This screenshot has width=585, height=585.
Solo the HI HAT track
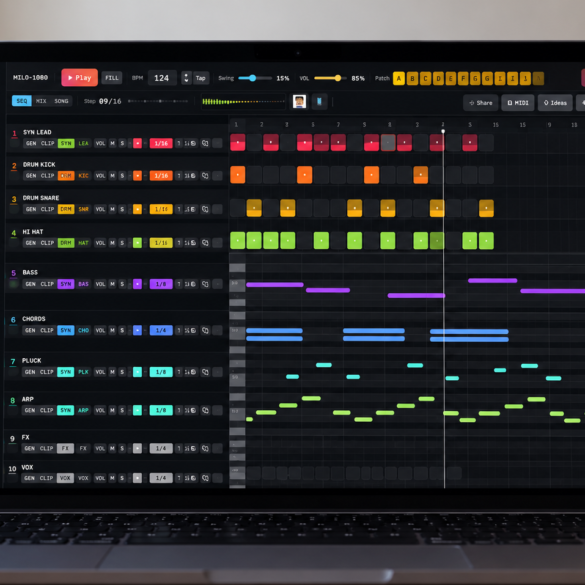click(x=122, y=243)
